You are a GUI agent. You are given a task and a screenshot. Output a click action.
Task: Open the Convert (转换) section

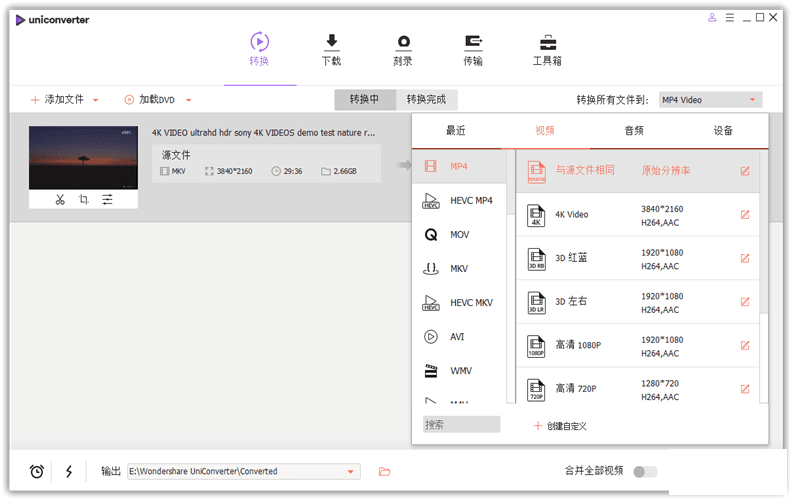(x=260, y=49)
